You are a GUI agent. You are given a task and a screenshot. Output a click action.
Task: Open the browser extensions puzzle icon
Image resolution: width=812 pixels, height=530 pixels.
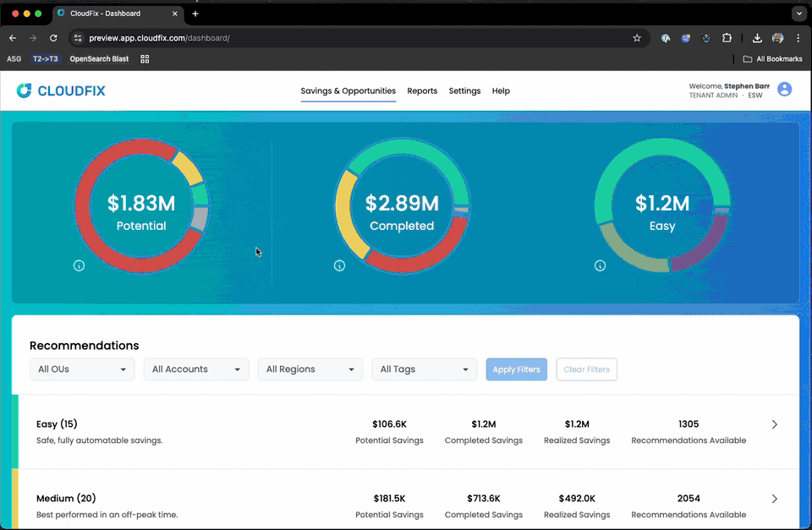point(727,38)
